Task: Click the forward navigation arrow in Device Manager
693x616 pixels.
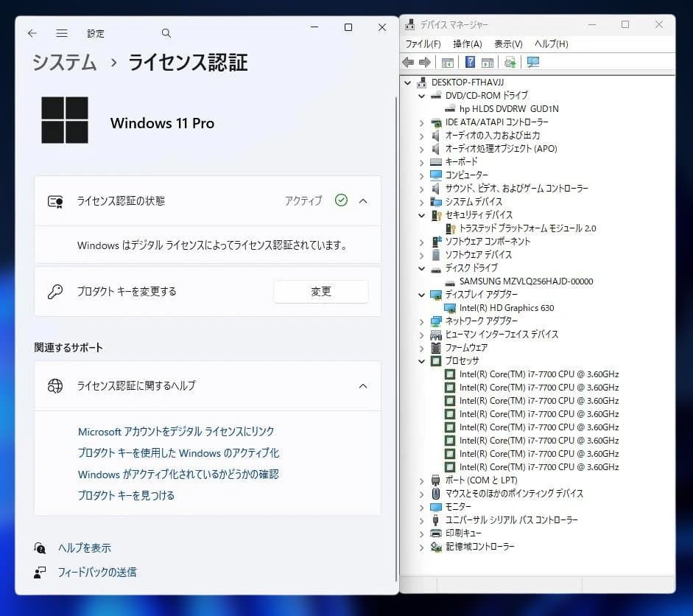Action: 426,62
